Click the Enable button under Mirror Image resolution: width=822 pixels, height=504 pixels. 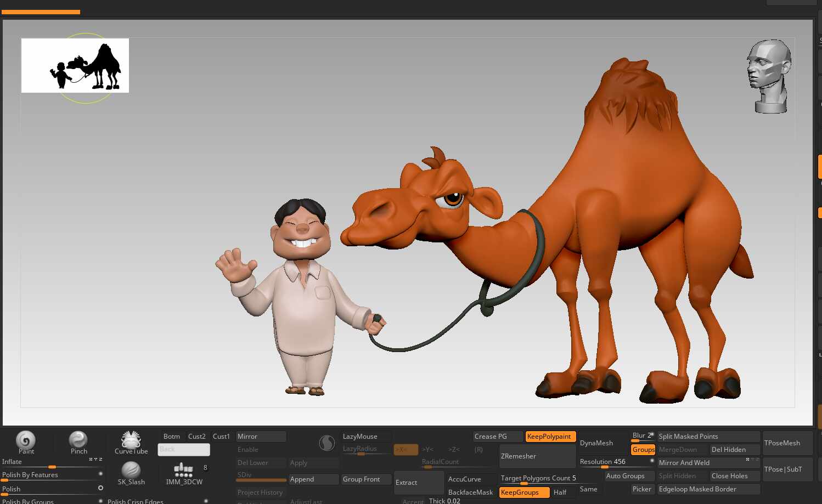(x=261, y=450)
